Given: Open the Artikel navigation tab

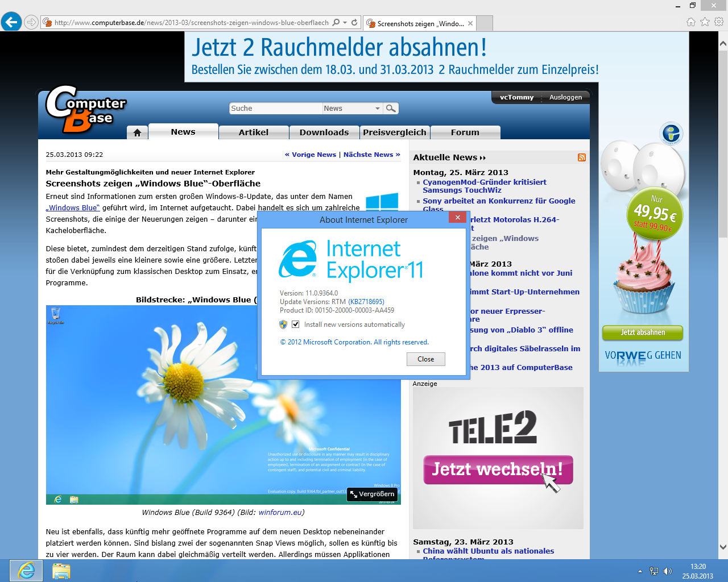Looking at the screenshot, I should (x=254, y=132).
